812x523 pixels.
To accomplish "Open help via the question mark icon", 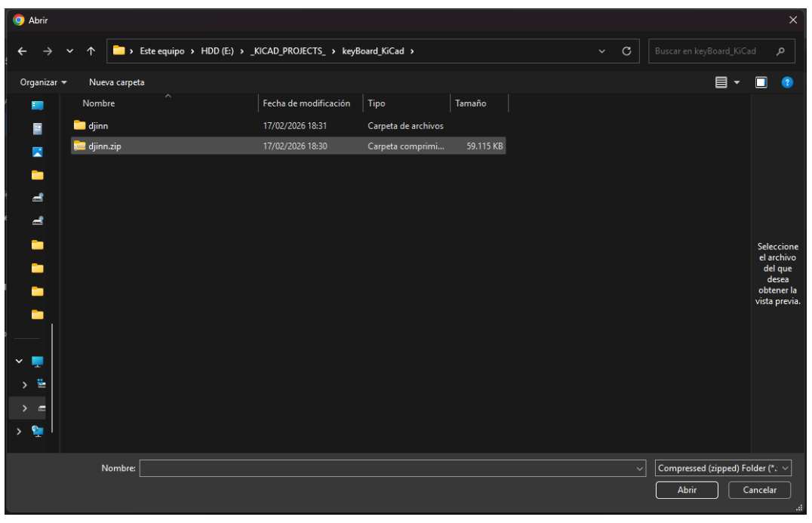I will (x=787, y=82).
